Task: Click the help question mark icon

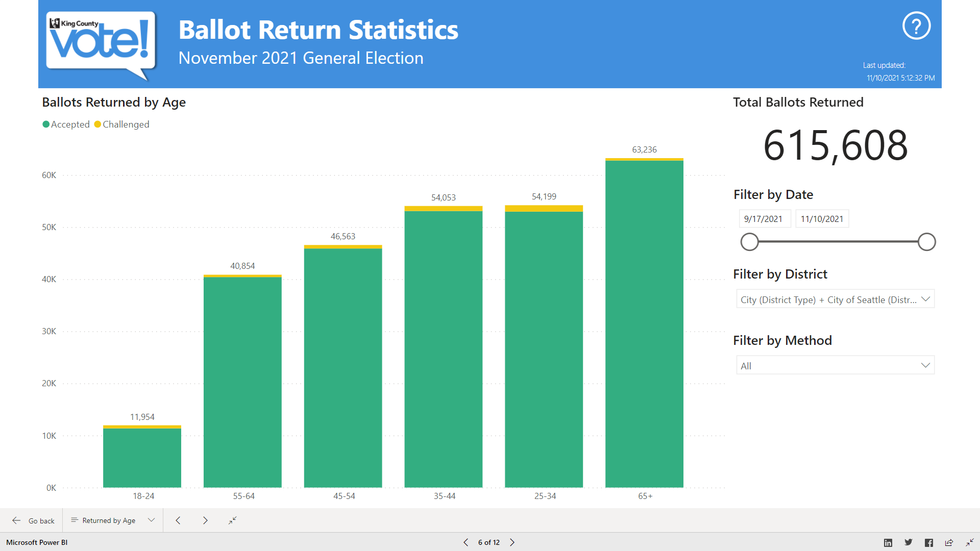Action: click(x=916, y=26)
